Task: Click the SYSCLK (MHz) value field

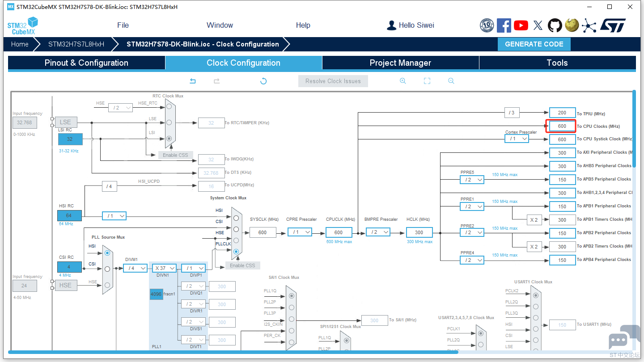Action: [263, 232]
